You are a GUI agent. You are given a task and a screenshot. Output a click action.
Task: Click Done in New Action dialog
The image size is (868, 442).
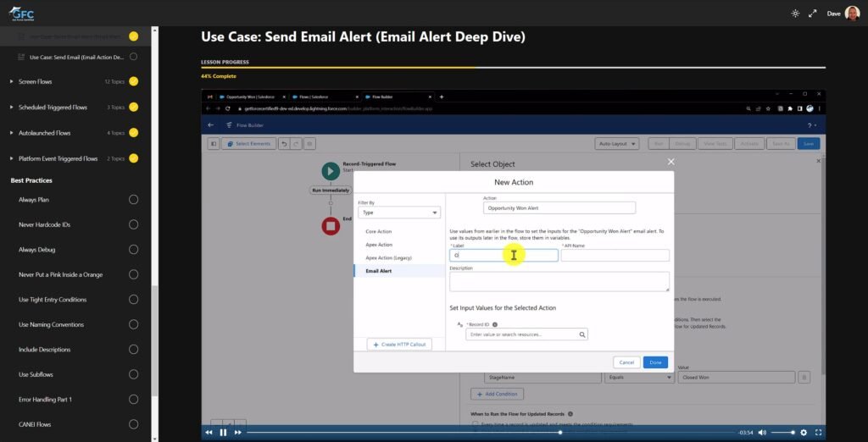tap(655, 362)
